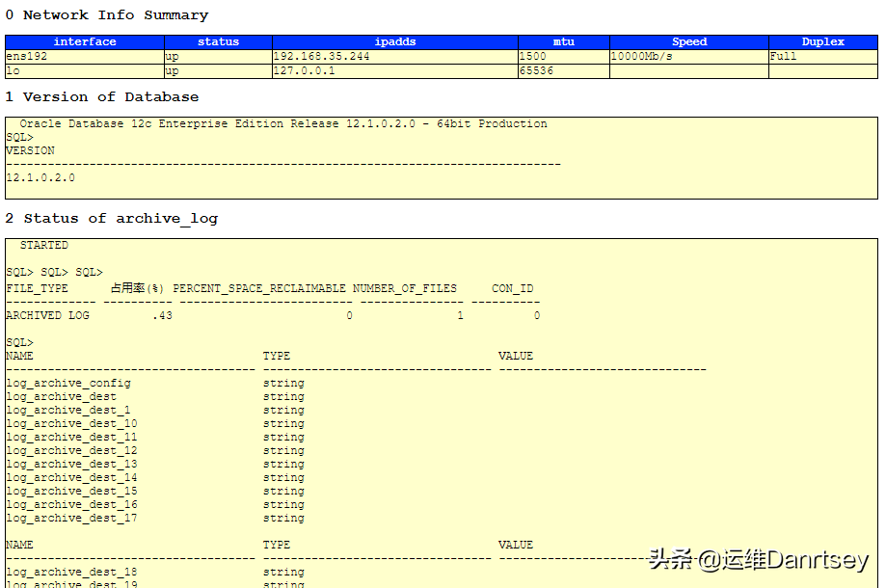Select the 'Speed' column header
The height and width of the screenshot is (588, 886).
coord(689,42)
